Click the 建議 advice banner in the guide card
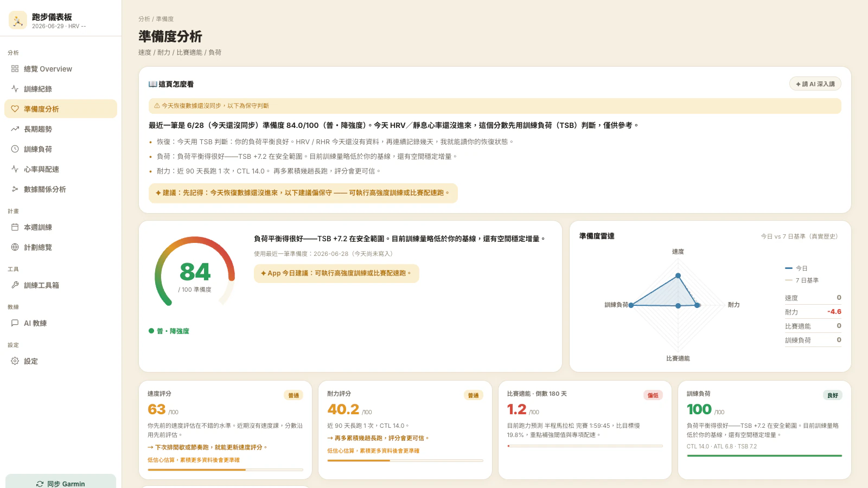The image size is (868, 488). pos(303,193)
